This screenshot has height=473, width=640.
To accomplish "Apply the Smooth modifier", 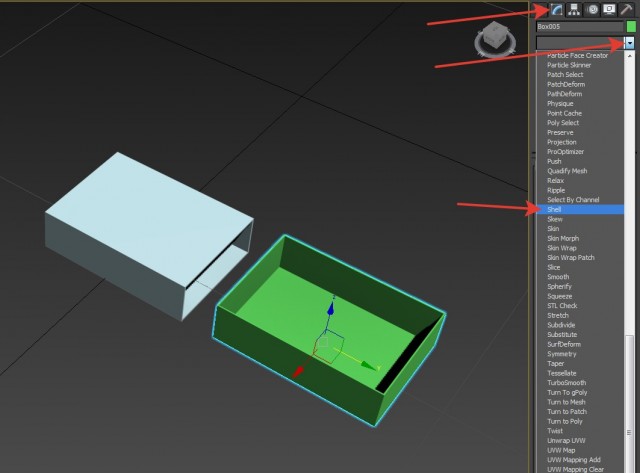I will [558, 277].
